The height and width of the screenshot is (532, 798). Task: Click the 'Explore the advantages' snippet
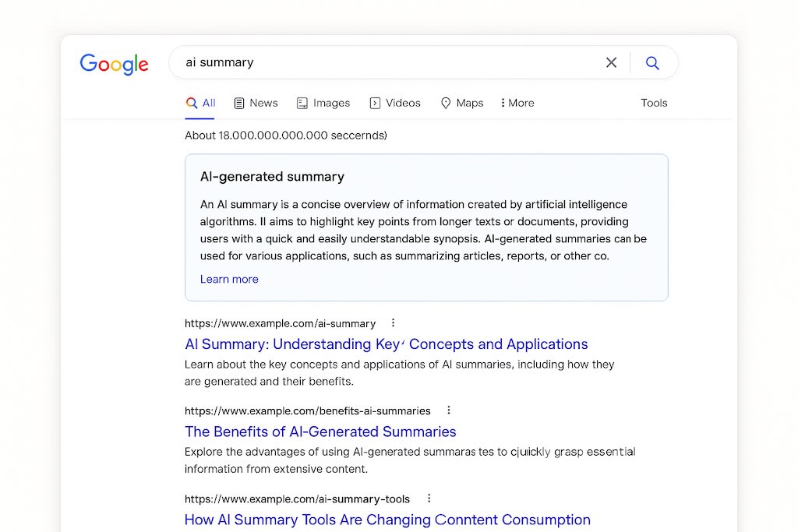(x=410, y=460)
